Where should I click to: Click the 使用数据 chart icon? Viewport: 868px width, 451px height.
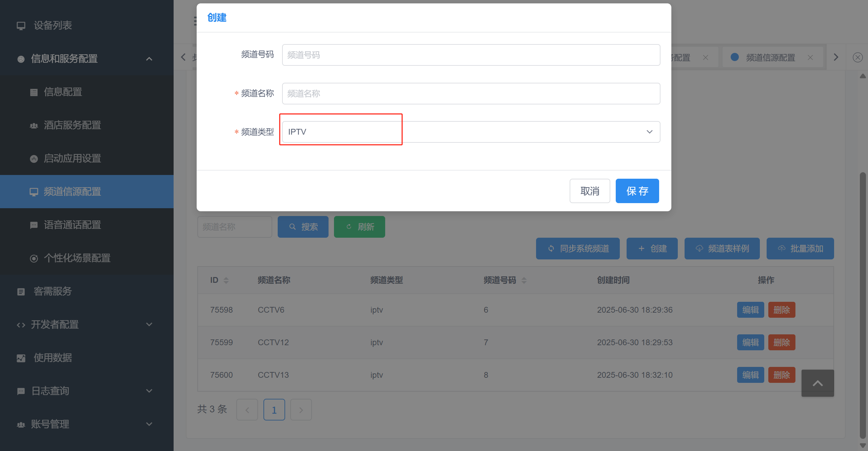click(x=21, y=358)
